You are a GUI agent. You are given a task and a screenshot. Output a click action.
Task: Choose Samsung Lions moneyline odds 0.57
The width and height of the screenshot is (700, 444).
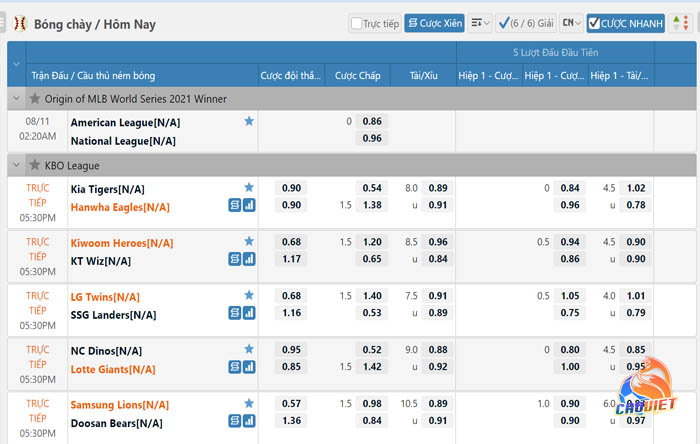291,404
